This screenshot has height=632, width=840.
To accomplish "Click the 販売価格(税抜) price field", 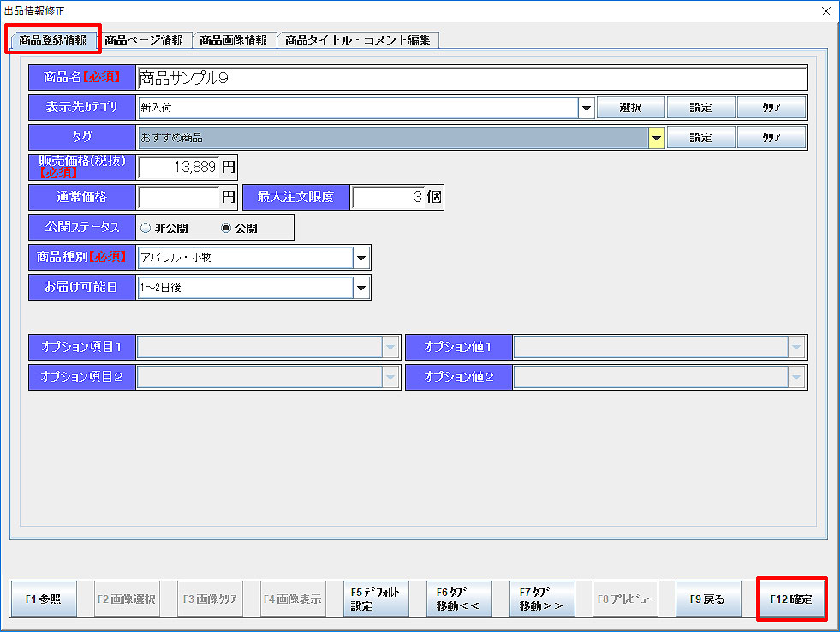I will (x=178, y=168).
